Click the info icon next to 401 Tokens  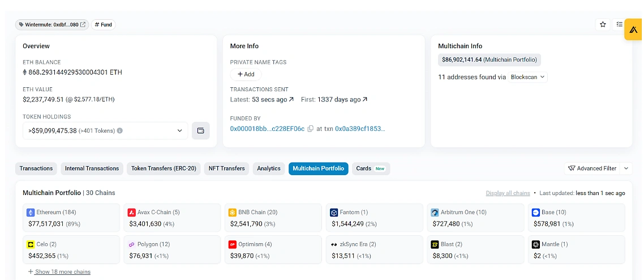(x=120, y=131)
